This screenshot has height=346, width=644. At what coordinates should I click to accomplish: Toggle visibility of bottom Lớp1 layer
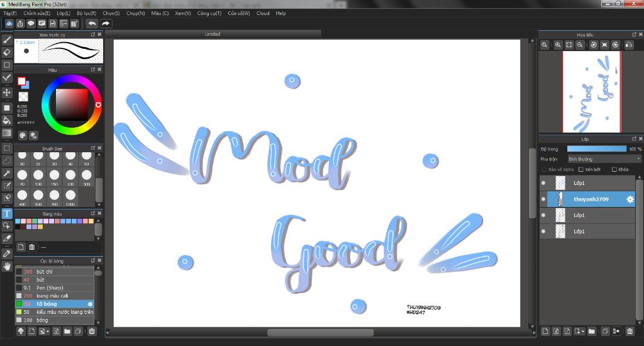(543, 232)
